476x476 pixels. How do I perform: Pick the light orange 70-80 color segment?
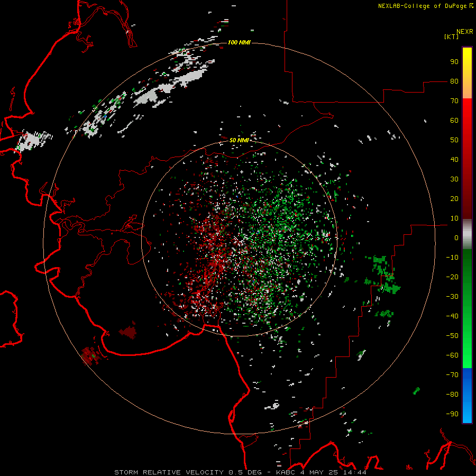[x=467, y=89]
